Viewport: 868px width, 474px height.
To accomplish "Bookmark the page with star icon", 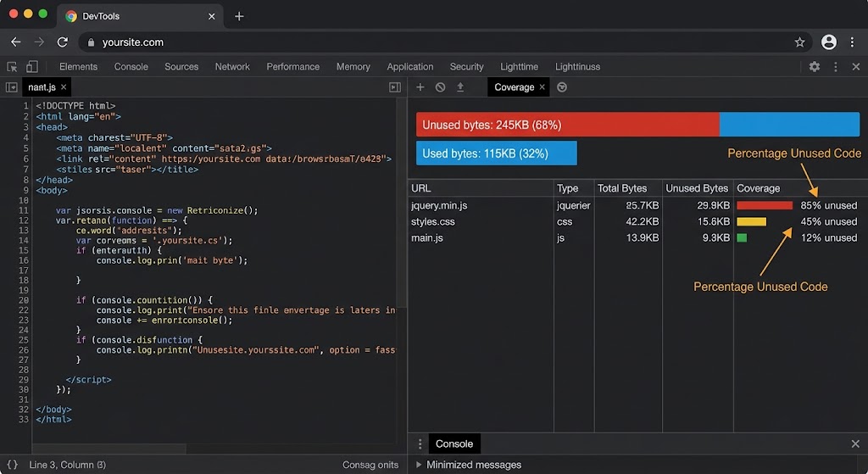I will pos(799,42).
